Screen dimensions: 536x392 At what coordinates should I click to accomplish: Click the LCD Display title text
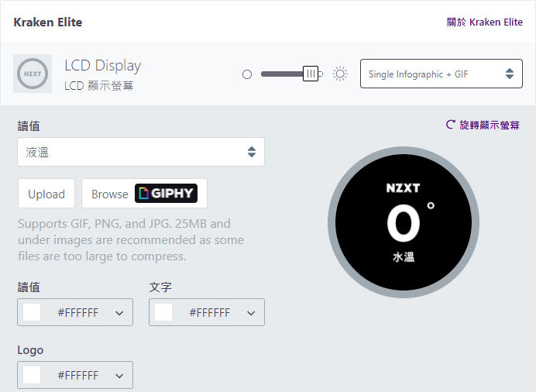(x=103, y=66)
